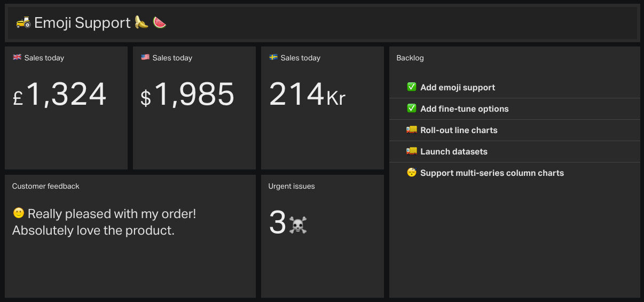
Task: Click the watermelon emoji in the header
Action: 160,22
